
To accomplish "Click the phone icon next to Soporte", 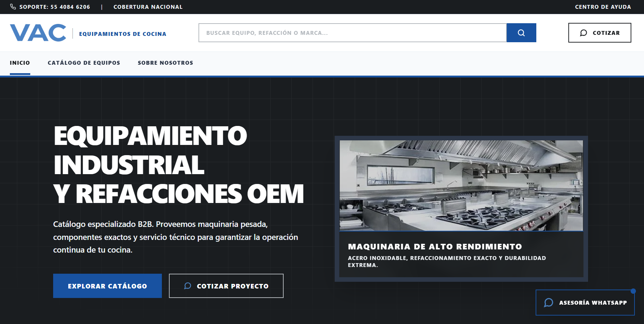I will [13, 7].
